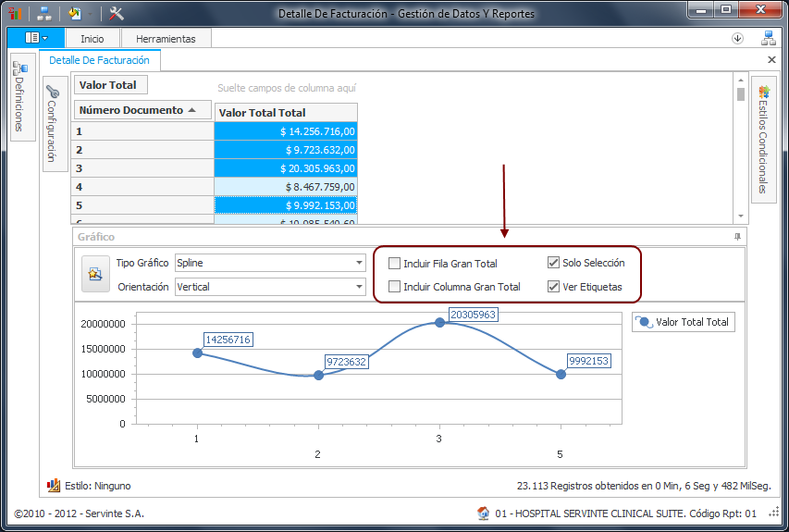Click the network icon at ribbon right
The image size is (789, 532).
(768, 38)
